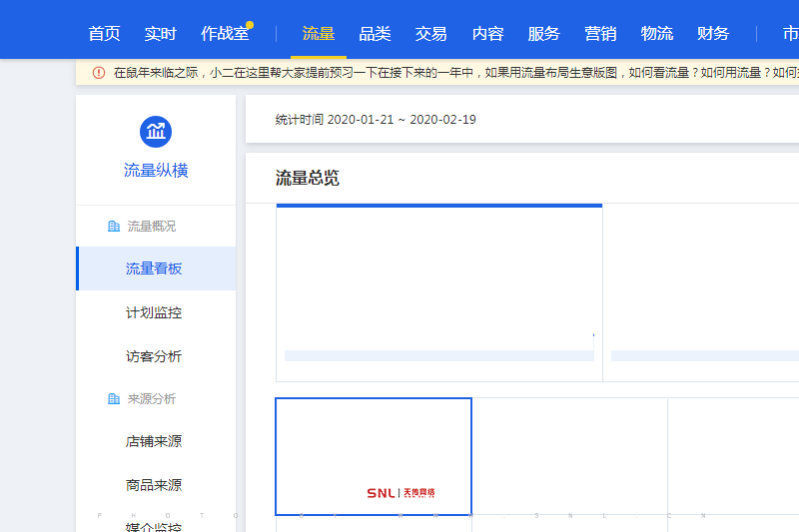Switch to the 品类 tab
The width and height of the screenshot is (799, 532).
pyautogui.click(x=375, y=34)
